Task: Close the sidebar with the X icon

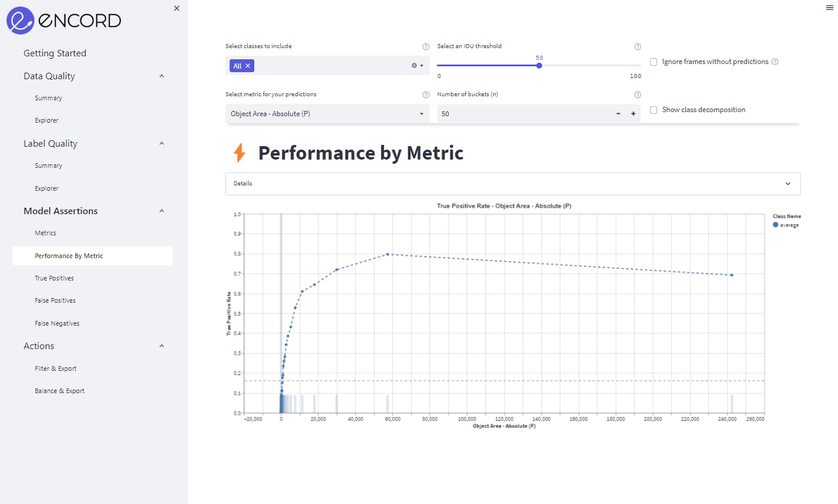Action: click(177, 8)
